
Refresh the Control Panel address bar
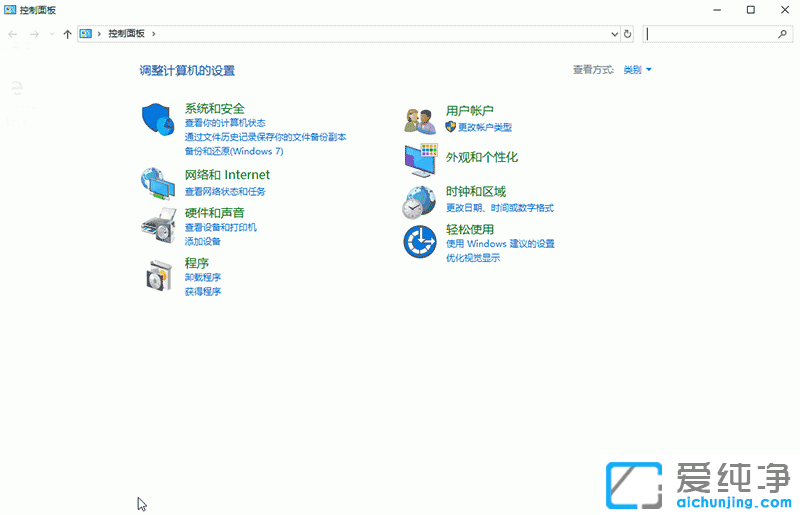point(628,34)
